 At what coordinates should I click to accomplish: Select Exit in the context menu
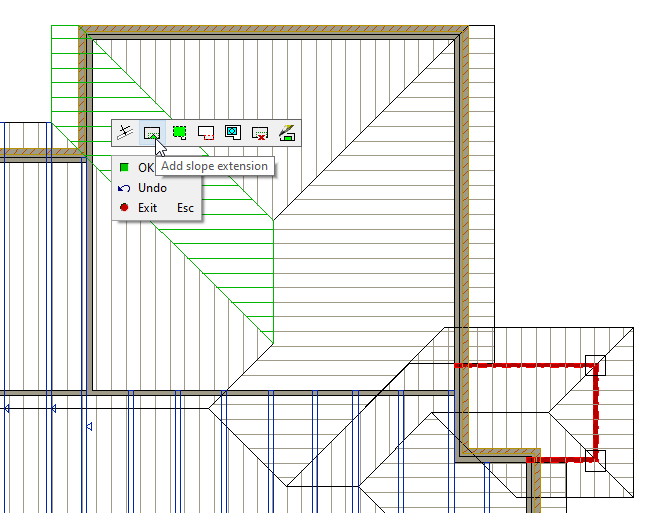tap(148, 208)
